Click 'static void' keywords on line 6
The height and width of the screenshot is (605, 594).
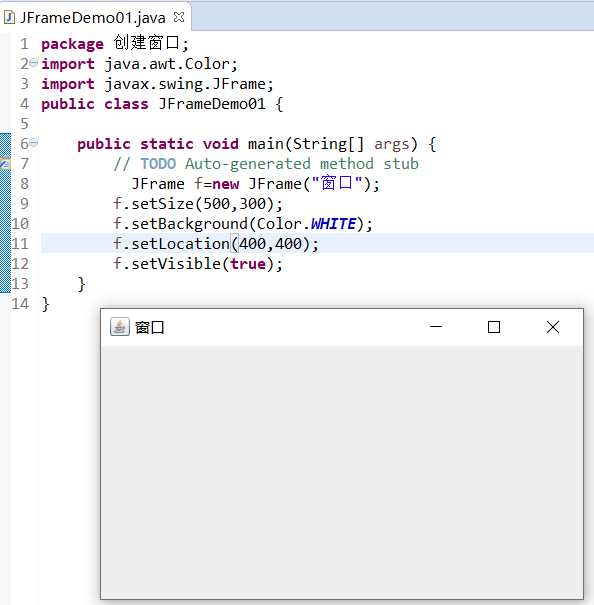(x=190, y=144)
